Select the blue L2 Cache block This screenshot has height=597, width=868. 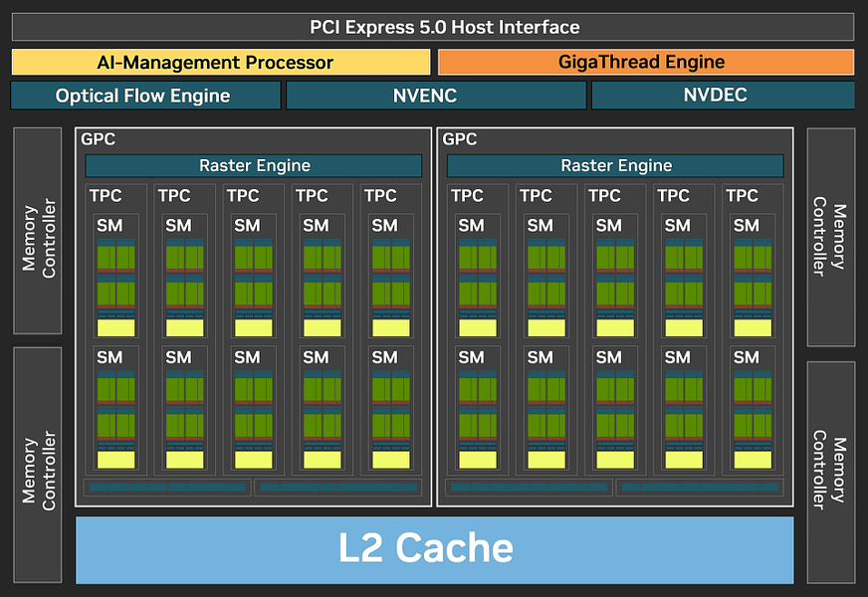click(x=435, y=550)
